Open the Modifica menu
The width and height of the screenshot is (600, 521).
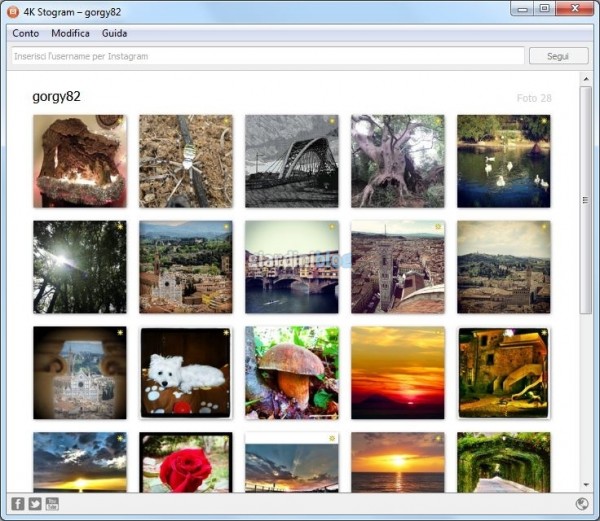(70, 33)
